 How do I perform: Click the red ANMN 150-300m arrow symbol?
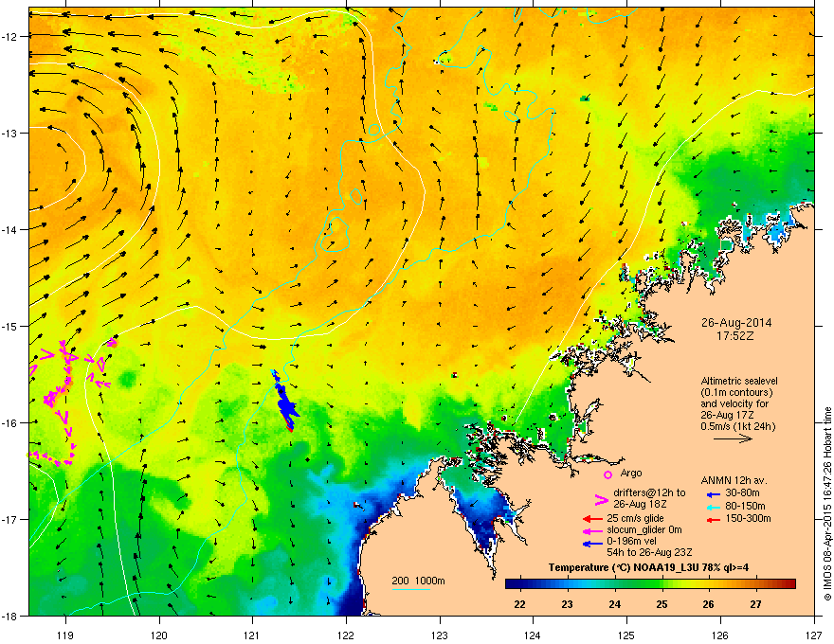coord(714,520)
